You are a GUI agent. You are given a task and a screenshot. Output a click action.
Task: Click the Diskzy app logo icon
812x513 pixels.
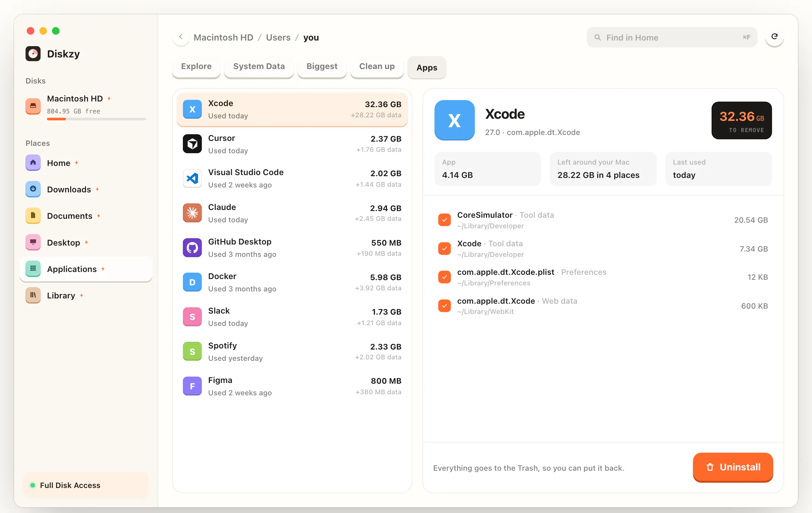pyautogui.click(x=33, y=54)
